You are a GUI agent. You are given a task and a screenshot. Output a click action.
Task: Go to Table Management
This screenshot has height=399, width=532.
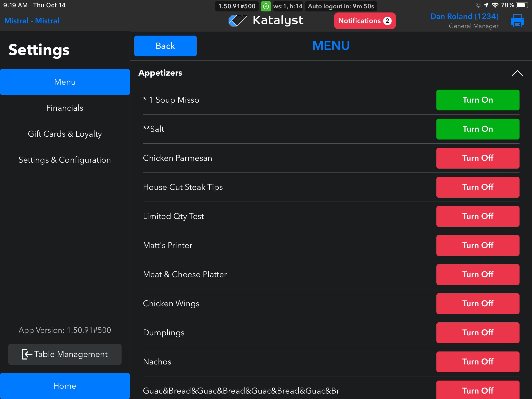pyautogui.click(x=65, y=354)
